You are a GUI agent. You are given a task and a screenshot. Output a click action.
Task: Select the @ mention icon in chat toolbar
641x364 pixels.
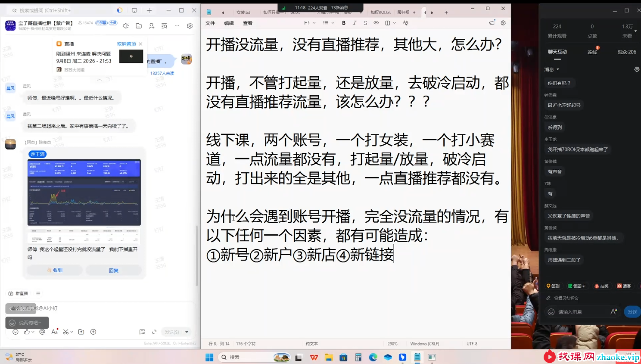tap(42, 332)
